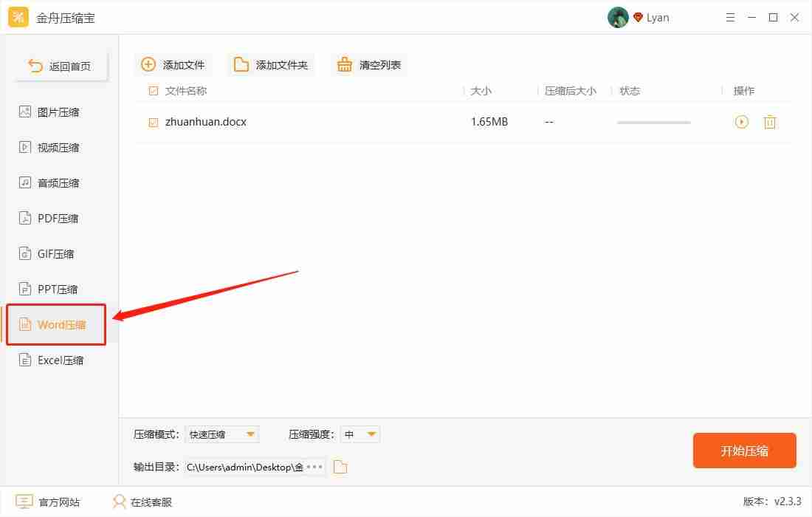Click 添加文件夹 button

point(271,65)
